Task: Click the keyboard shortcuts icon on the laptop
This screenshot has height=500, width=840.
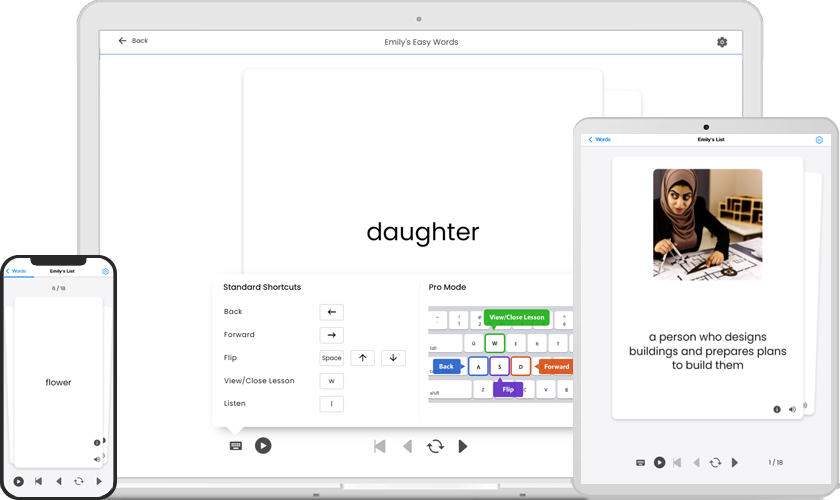Action: point(236,446)
